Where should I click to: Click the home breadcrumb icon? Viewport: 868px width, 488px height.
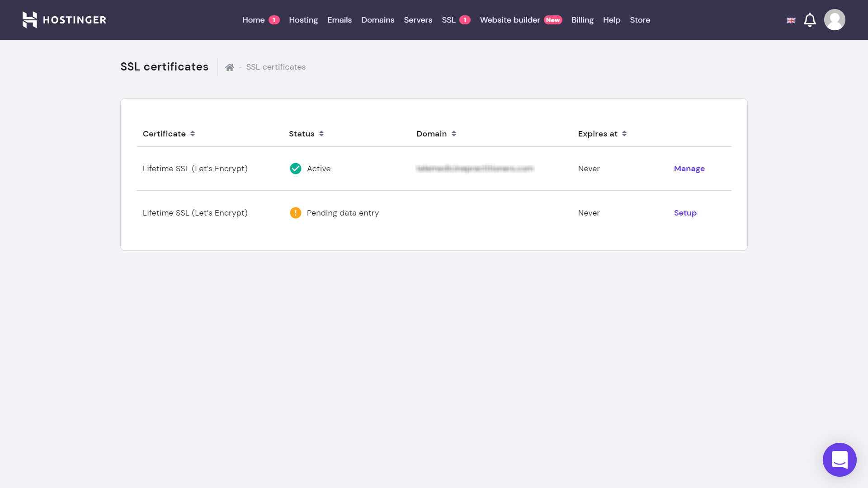[x=230, y=67]
